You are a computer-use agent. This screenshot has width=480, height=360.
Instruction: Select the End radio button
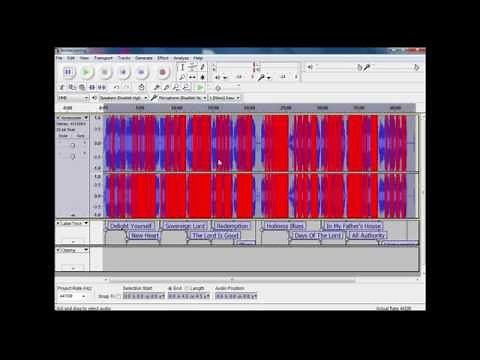(170, 288)
